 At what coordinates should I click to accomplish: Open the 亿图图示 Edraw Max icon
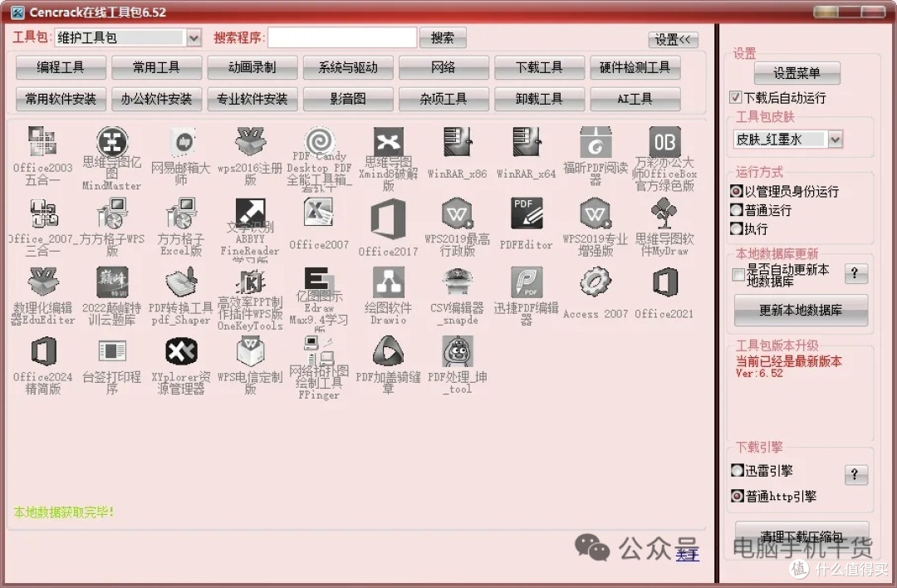point(319,279)
